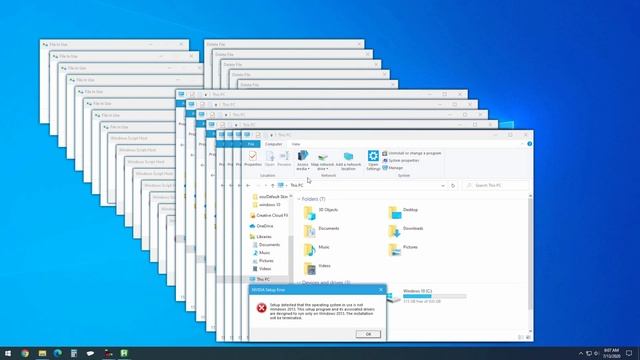
Task: Click Documents under Libraries in sidebar
Action: pos(266,245)
